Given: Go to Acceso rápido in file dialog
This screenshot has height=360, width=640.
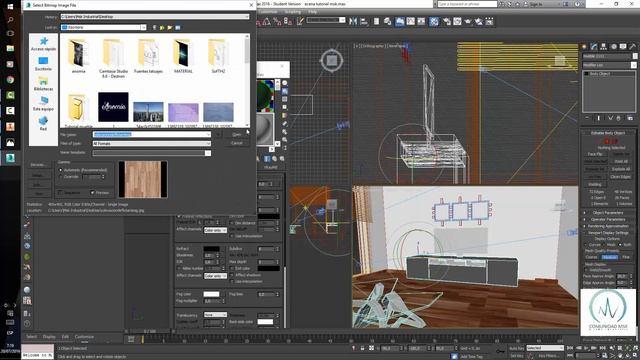Looking at the screenshot, I should click(x=43, y=44).
